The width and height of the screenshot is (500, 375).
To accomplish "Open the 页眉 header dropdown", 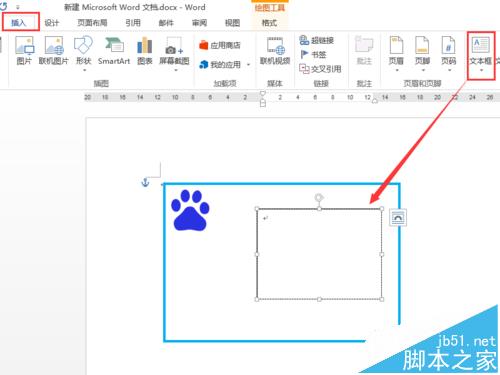I will click(x=396, y=70).
